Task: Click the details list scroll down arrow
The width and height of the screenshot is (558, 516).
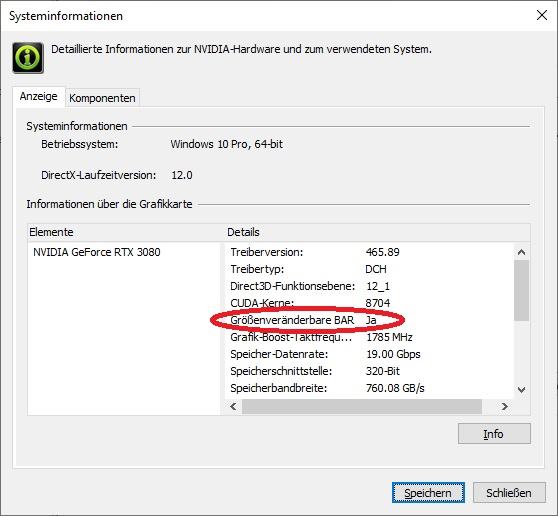Action: click(x=522, y=390)
